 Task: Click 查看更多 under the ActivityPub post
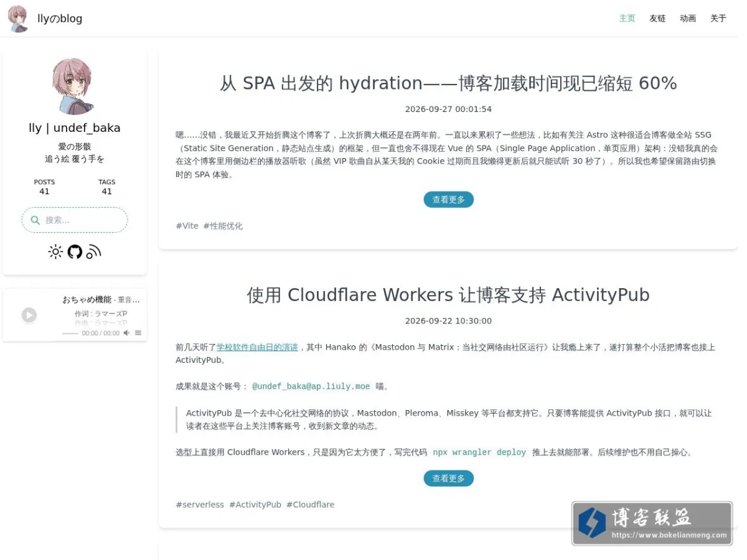[448, 478]
